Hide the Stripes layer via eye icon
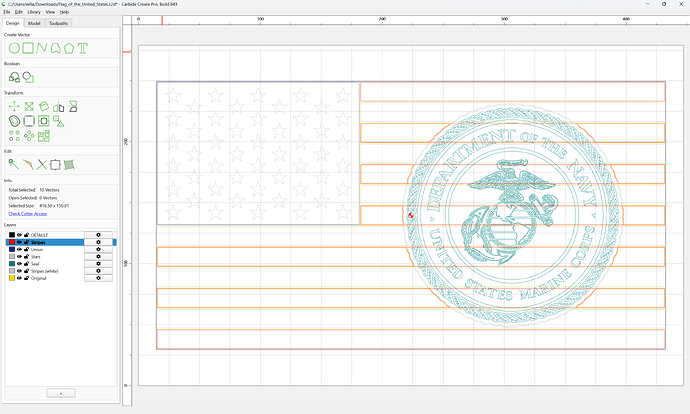Screen dimensions: 690x414 (x=19, y=242)
